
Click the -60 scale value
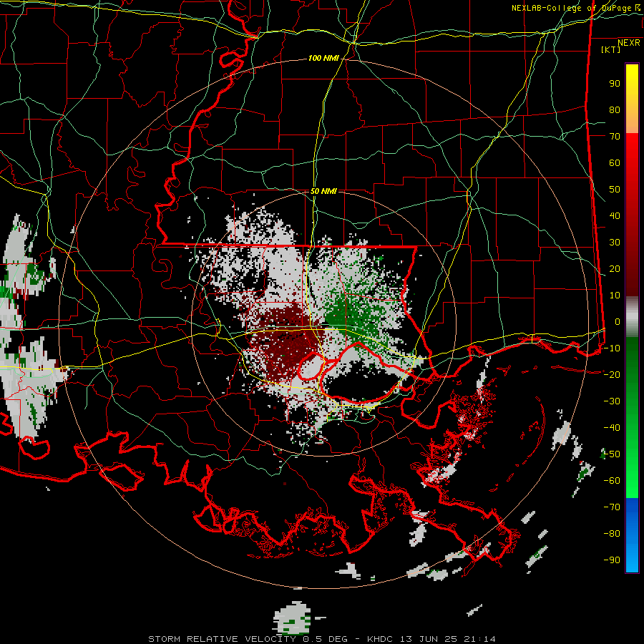coord(612,481)
